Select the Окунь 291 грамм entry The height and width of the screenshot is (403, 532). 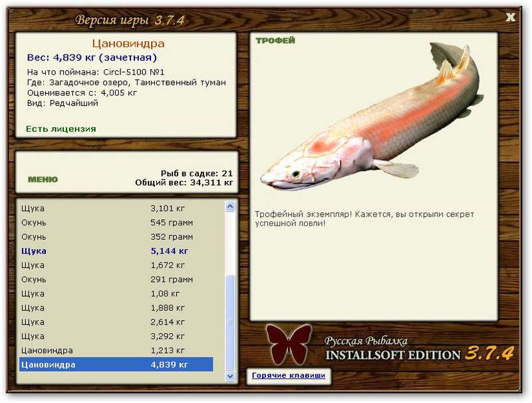116,279
